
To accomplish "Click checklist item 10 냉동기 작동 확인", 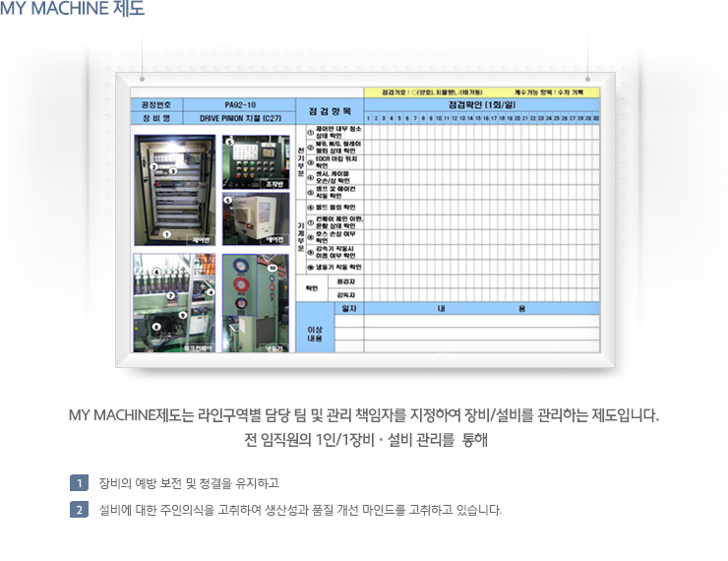I will pos(334,267).
